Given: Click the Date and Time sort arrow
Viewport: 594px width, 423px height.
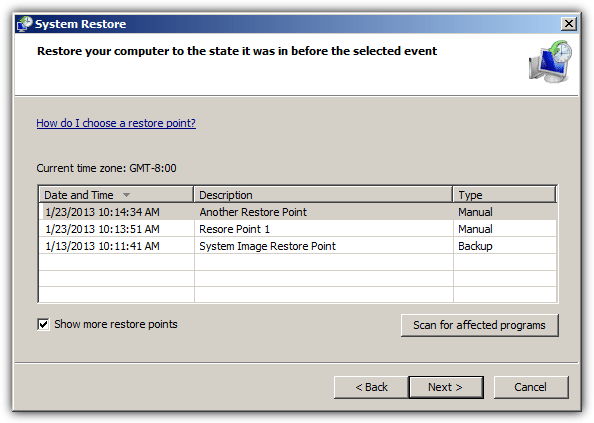Looking at the screenshot, I should coord(127,195).
